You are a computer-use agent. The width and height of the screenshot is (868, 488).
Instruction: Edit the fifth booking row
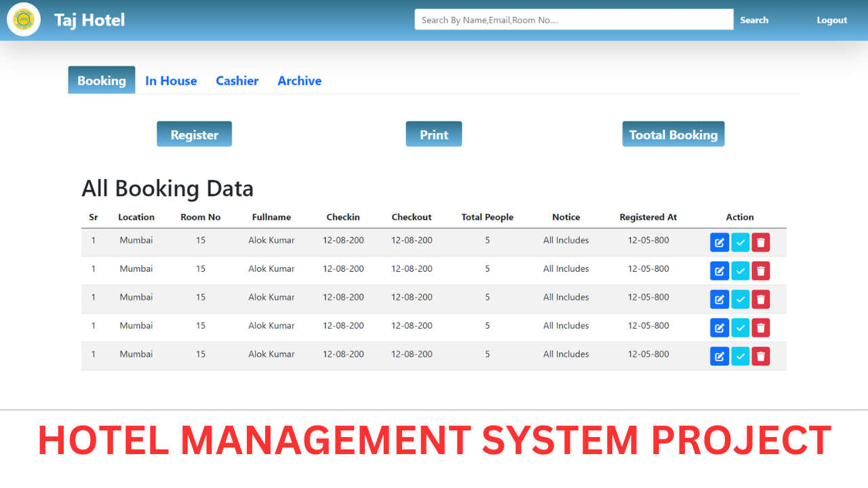click(x=719, y=357)
